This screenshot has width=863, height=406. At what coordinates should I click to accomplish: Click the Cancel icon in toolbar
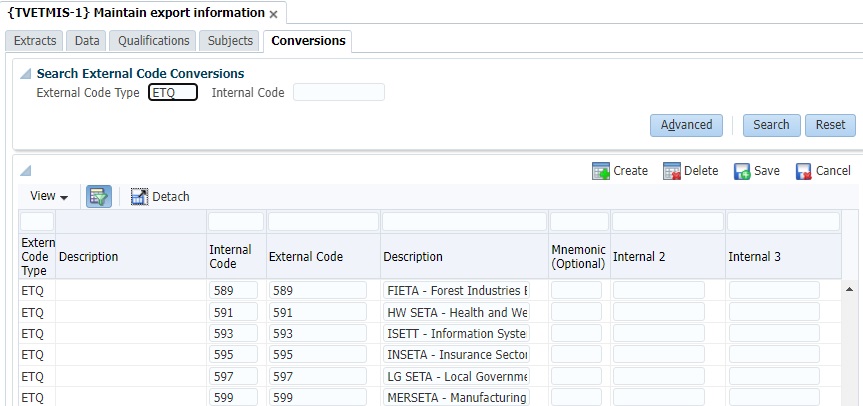(804, 171)
